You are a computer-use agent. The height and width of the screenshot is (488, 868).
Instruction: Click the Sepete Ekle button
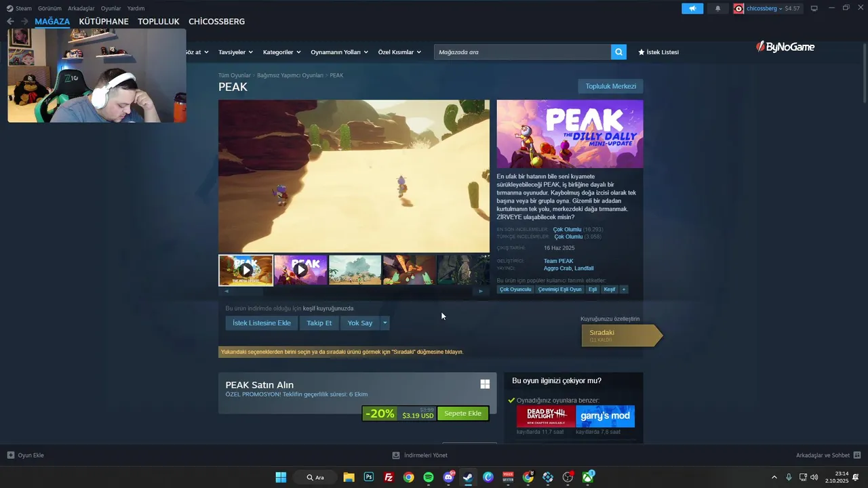(462, 413)
